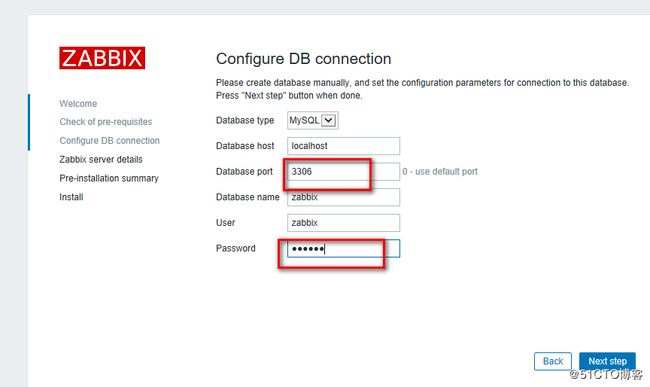Click the User label
The height and width of the screenshot is (387, 650).
click(x=226, y=223)
